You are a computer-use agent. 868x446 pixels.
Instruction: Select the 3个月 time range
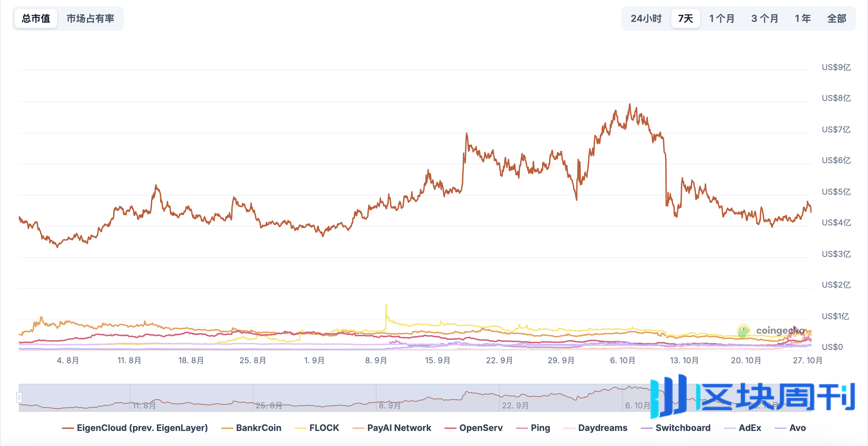pyautogui.click(x=764, y=18)
